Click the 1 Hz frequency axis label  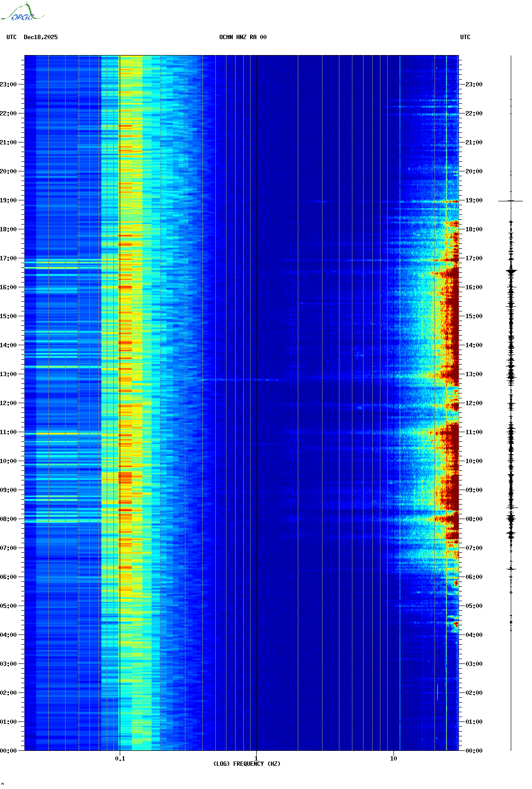[256, 759]
